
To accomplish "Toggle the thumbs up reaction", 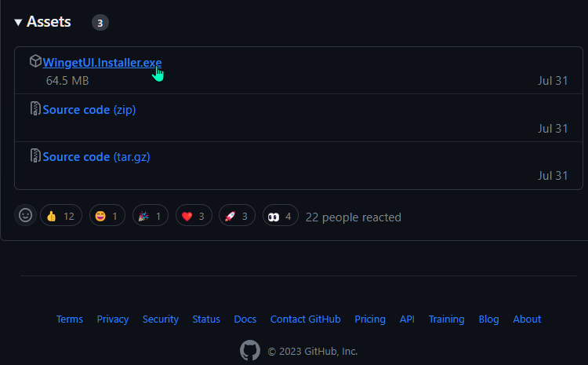I will point(61,216).
